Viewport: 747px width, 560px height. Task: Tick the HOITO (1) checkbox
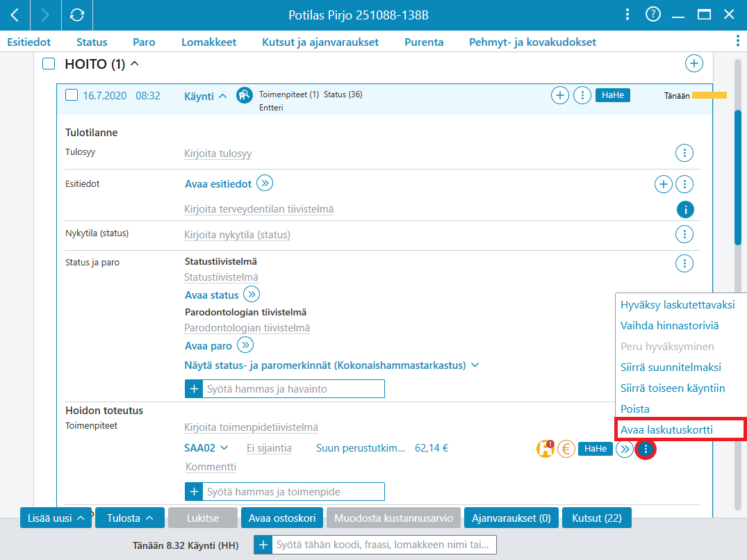[49, 63]
